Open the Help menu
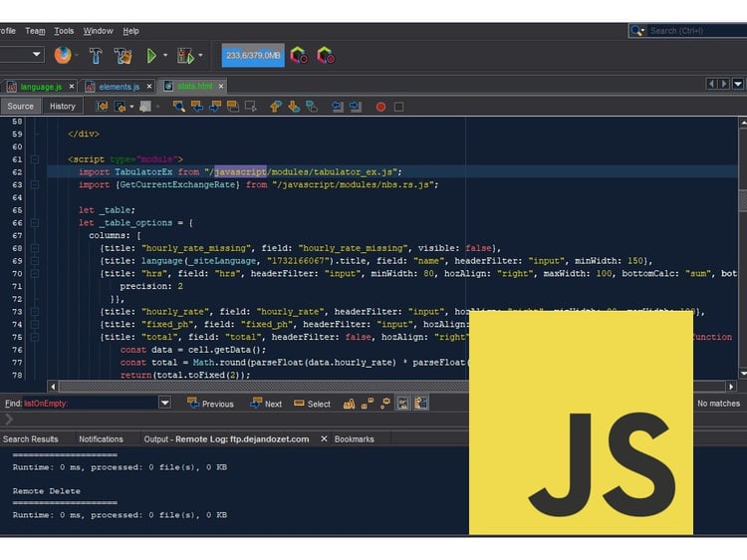Image resolution: width=747 pixels, height=560 pixels. pyautogui.click(x=131, y=31)
